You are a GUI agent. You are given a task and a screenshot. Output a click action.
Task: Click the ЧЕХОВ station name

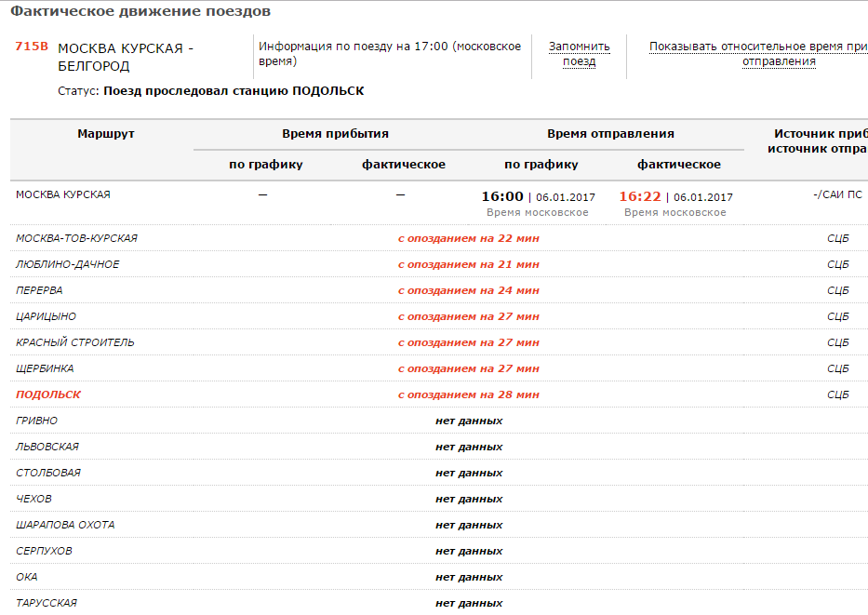click(33, 499)
